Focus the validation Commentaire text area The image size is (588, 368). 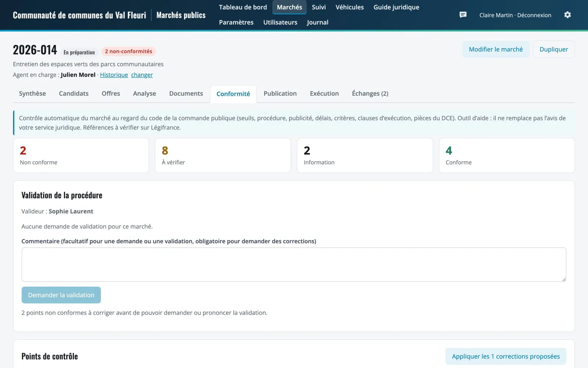pyautogui.click(x=294, y=265)
